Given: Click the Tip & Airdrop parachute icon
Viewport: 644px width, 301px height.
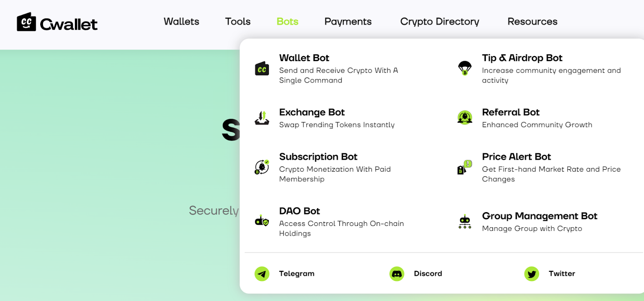Looking at the screenshot, I should pyautogui.click(x=465, y=68).
